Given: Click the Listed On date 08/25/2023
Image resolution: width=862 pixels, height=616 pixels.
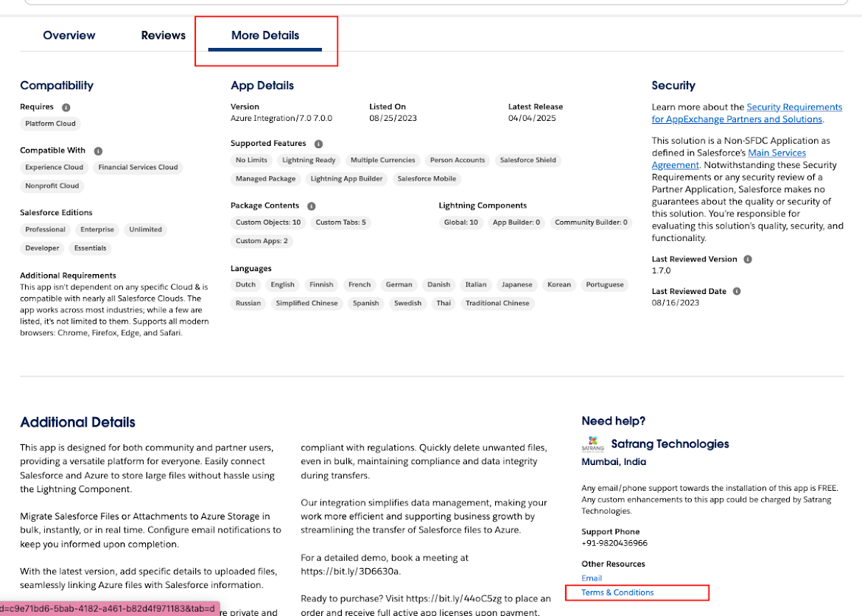Looking at the screenshot, I should coord(393,118).
